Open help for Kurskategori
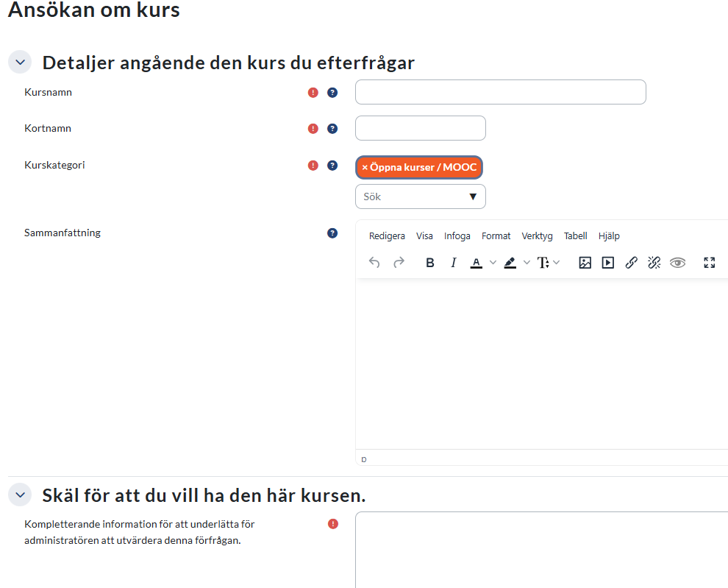Image resolution: width=728 pixels, height=588 pixels. pyautogui.click(x=332, y=166)
